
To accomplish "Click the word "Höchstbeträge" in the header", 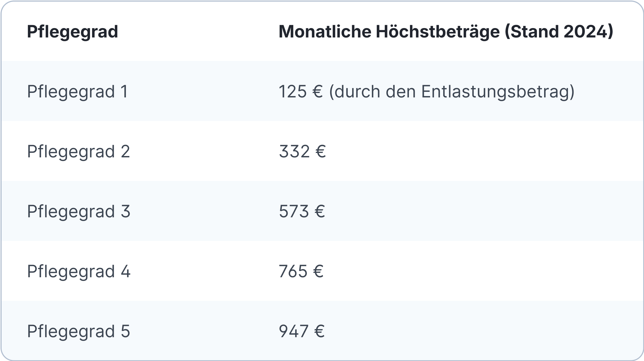I will [438, 32].
